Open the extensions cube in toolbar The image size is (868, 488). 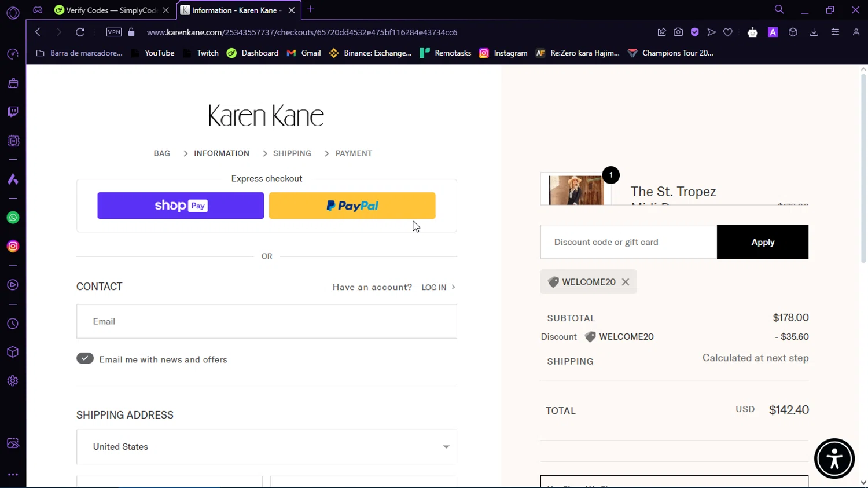click(x=793, y=32)
